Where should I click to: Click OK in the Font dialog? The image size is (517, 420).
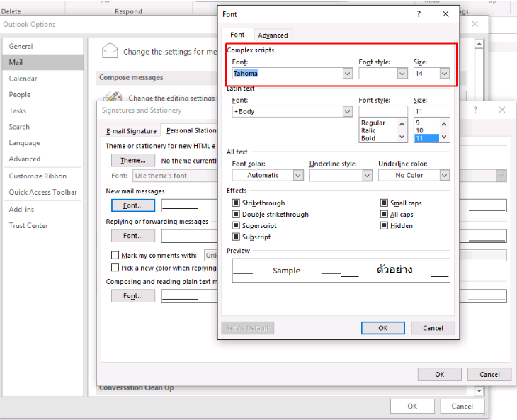point(382,328)
